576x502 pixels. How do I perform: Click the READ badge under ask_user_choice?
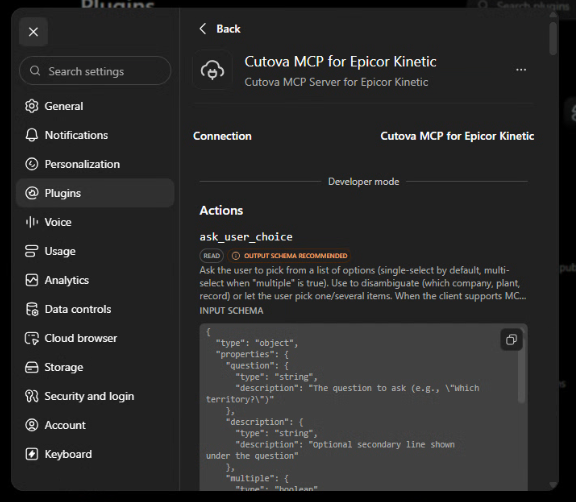click(x=212, y=256)
